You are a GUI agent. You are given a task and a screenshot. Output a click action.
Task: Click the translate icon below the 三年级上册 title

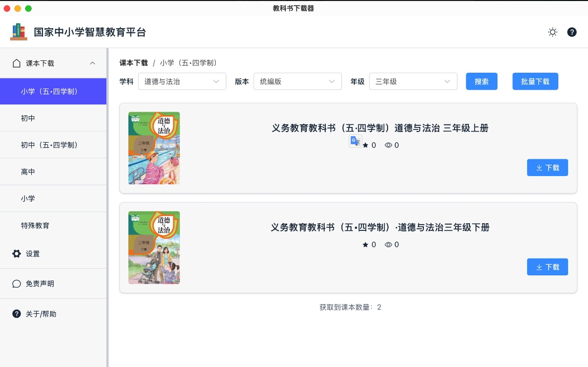tap(355, 141)
